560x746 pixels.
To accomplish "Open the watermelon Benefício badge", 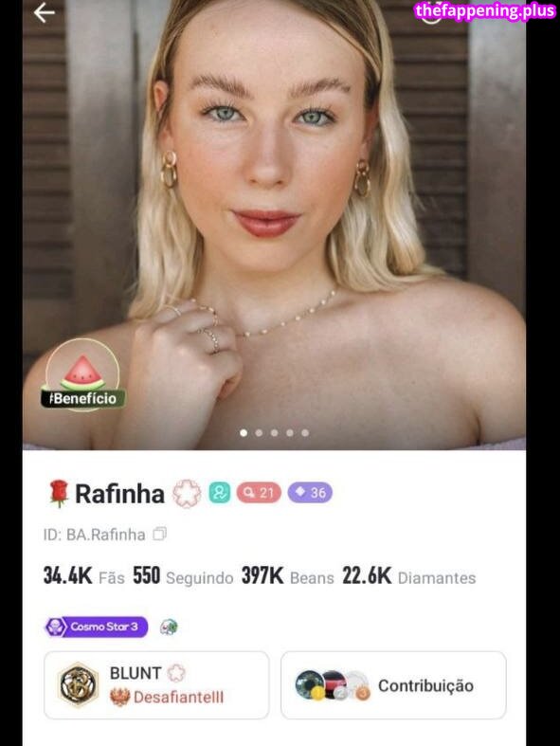I will point(82,375).
